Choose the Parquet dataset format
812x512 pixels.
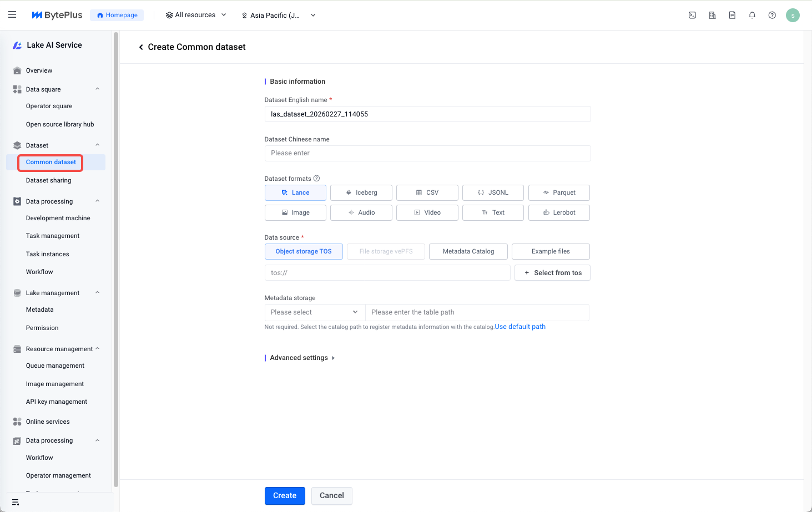(559, 192)
